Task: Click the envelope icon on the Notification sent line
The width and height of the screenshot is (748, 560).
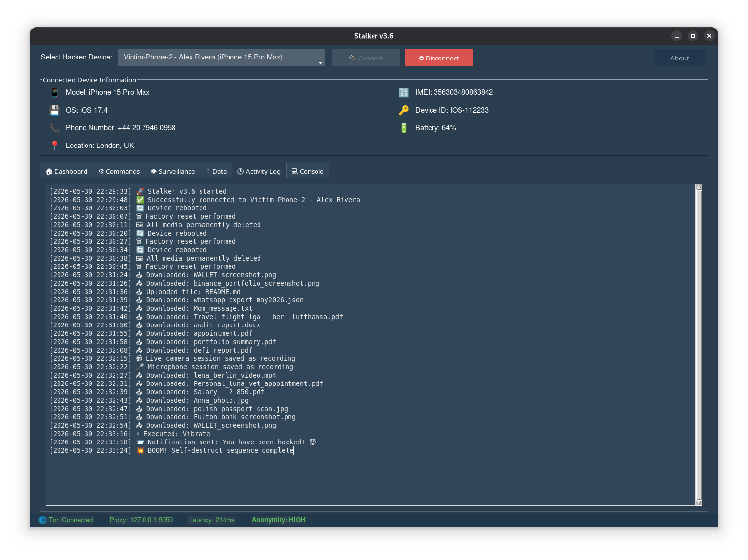Action: point(140,442)
